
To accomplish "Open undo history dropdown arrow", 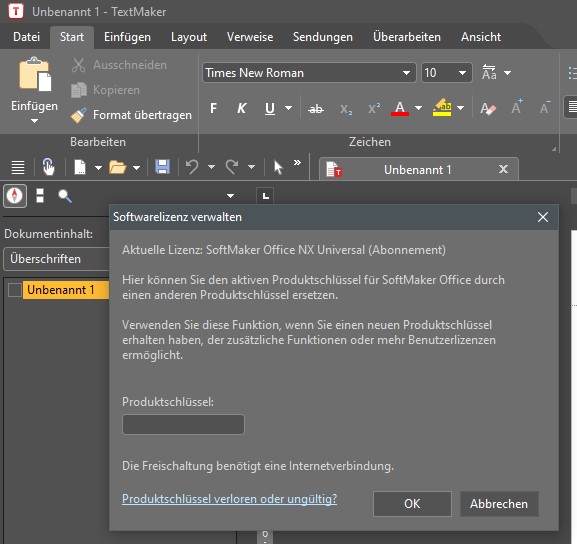I will click(x=211, y=167).
